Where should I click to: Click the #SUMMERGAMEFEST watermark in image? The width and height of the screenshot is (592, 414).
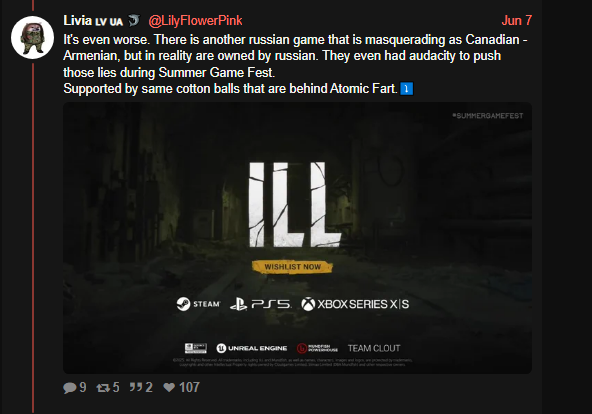pyautogui.click(x=488, y=116)
